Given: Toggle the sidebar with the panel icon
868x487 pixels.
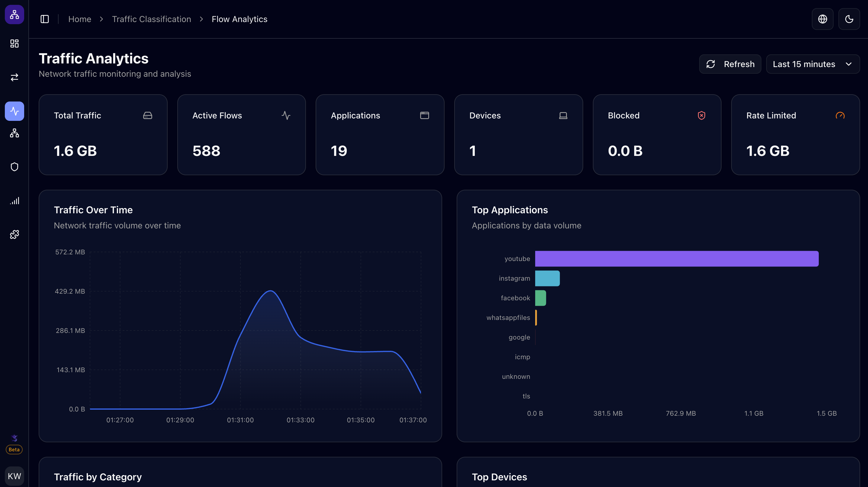Looking at the screenshot, I should coord(45,19).
